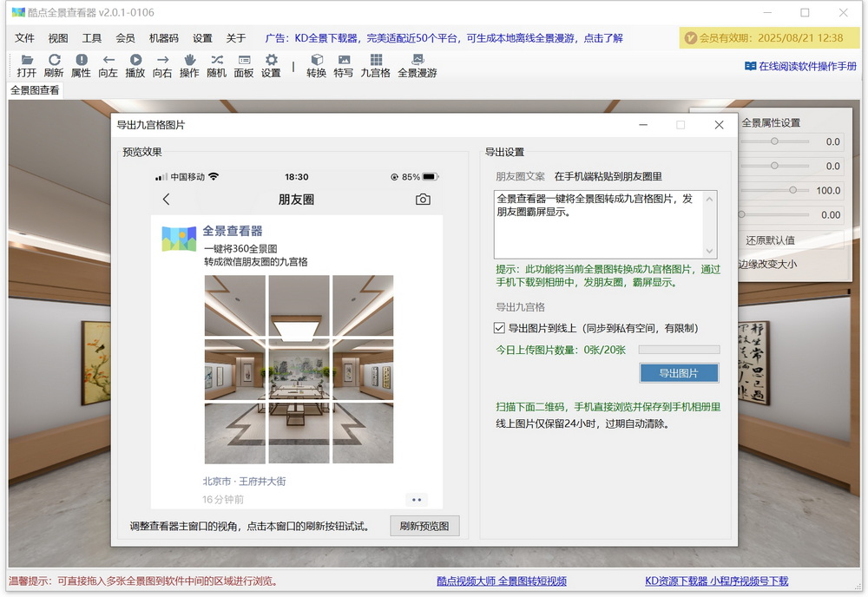Viewport: 868px width, 597px height.
Task: Close the 导出九宫格图片 dialog
Action: [719, 125]
